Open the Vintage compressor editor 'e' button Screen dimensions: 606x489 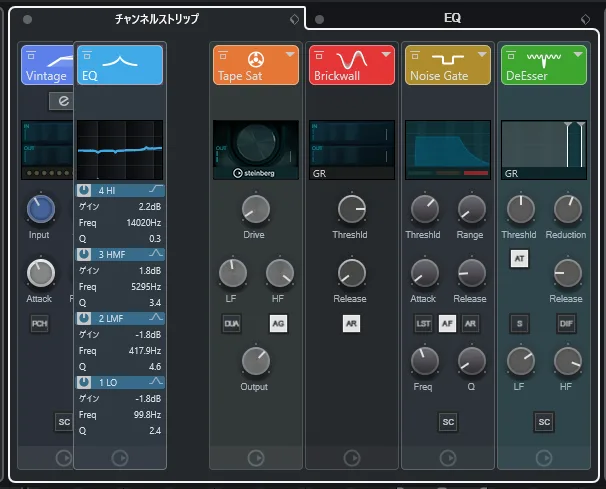click(x=62, y=101)
